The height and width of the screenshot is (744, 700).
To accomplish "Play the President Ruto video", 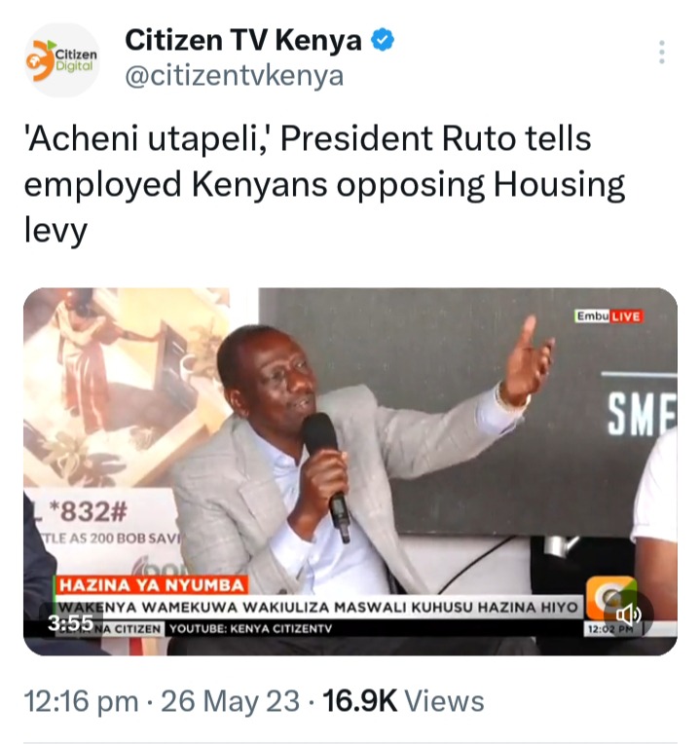I will pyautogui.click(x=350, y=471).
